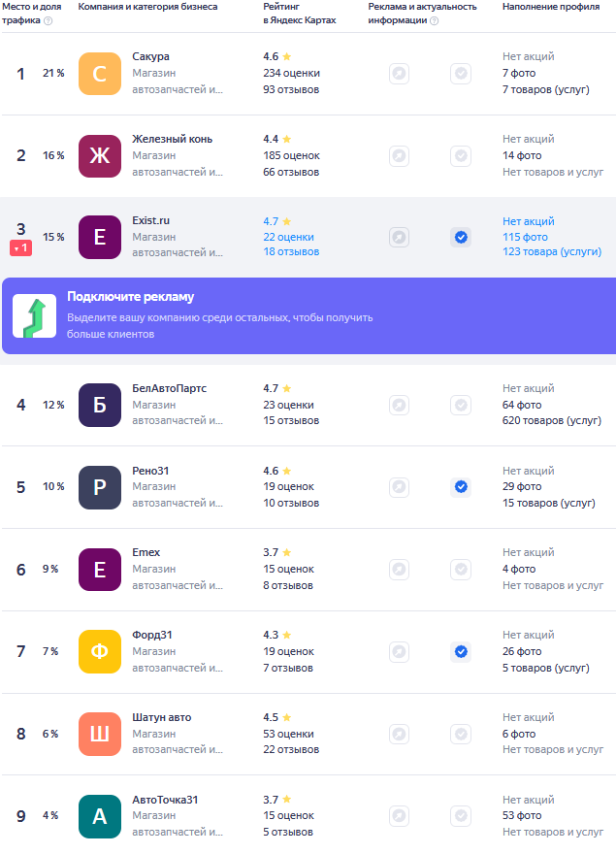Click the orange Сакура company logo
Screen dimensions: 616x854
point(100,74)
